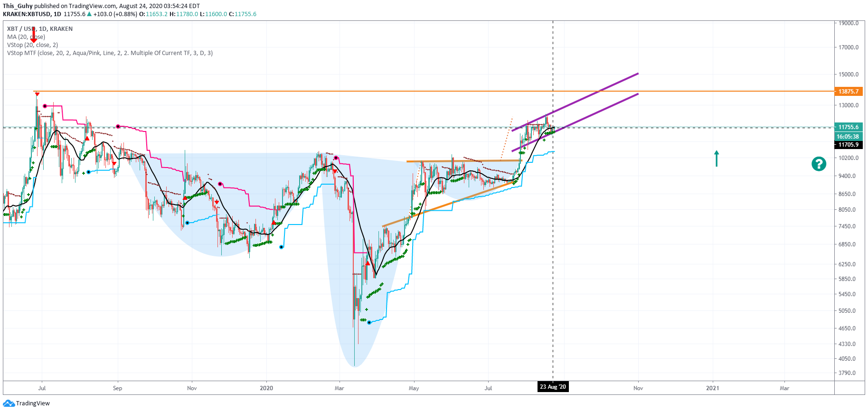The image size is (868, 412).
Task: Click the H:11780.0 high value
Action: [x=184, y=14]
